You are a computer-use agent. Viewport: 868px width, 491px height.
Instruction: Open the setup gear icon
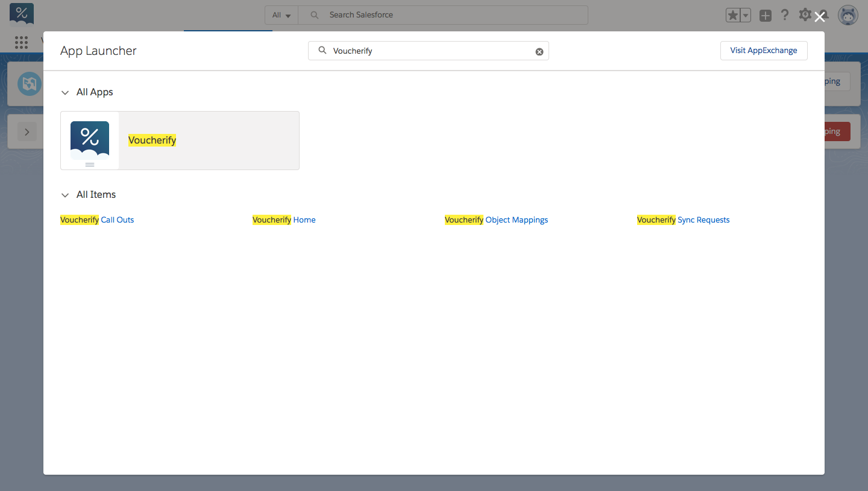[805, 15]
